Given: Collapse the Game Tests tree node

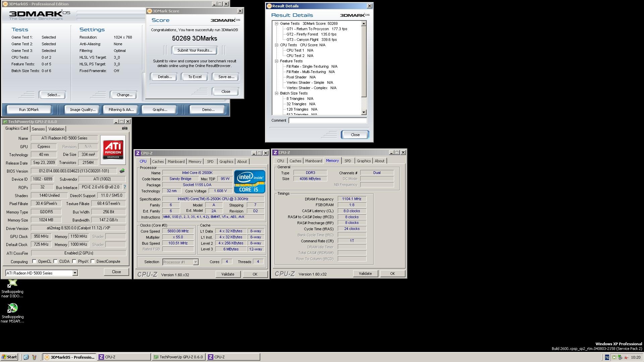Looking at the screenshot, I should [277, 23].
